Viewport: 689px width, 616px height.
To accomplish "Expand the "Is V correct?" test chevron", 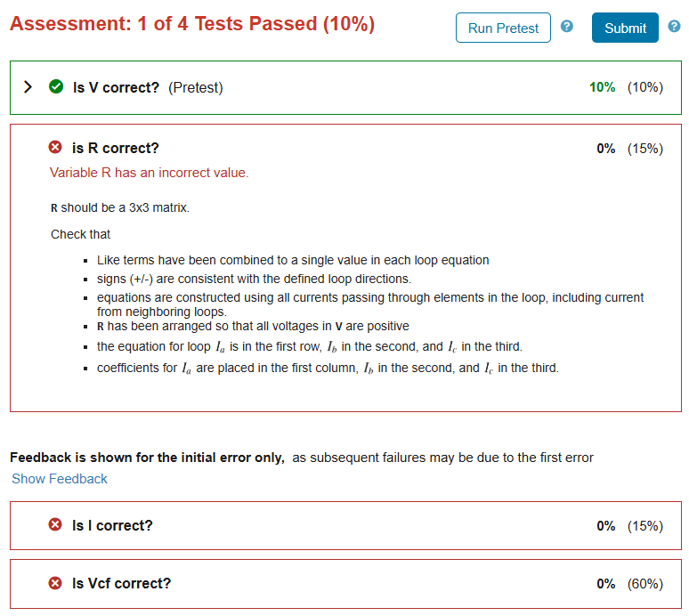I will [28, 87].
